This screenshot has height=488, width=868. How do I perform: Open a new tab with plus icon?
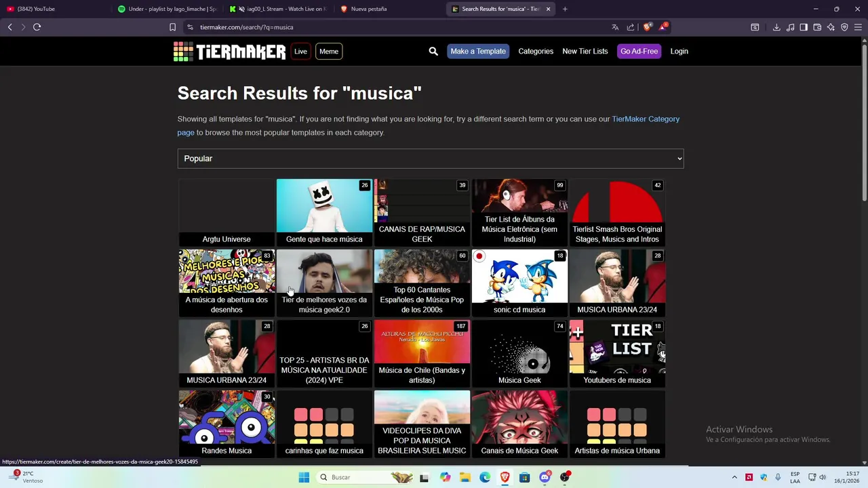click(565, 9)
